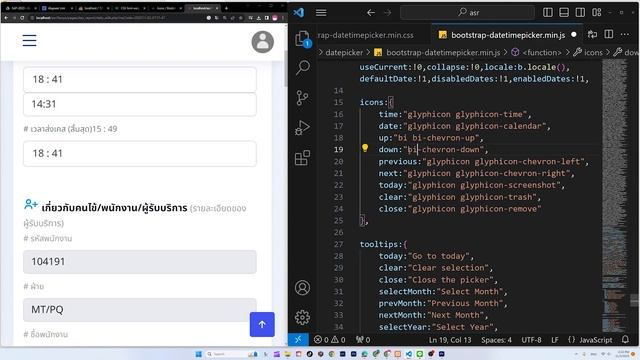Click Ln 19, Col 13 in the status bar
Screen dimensions: 640x360
[x=450, y=340]
